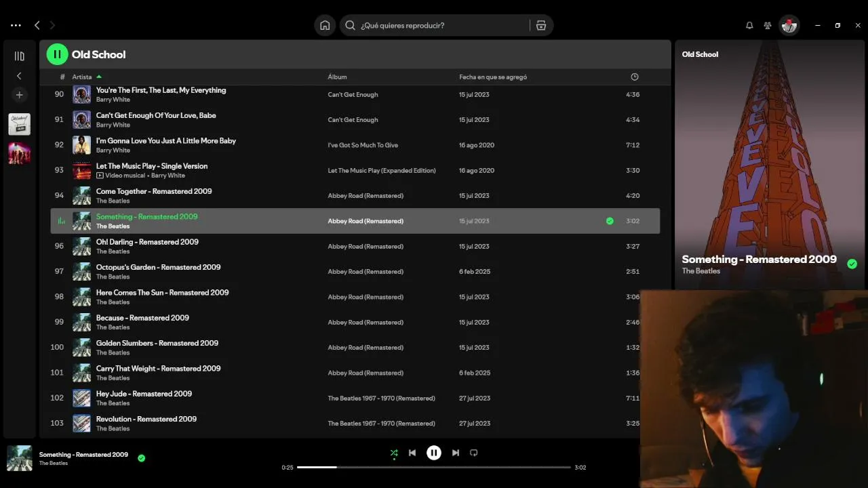Viewport: 868px width, 488px height.
Task: Toggle repeat mode
Action: click(474, 453)
